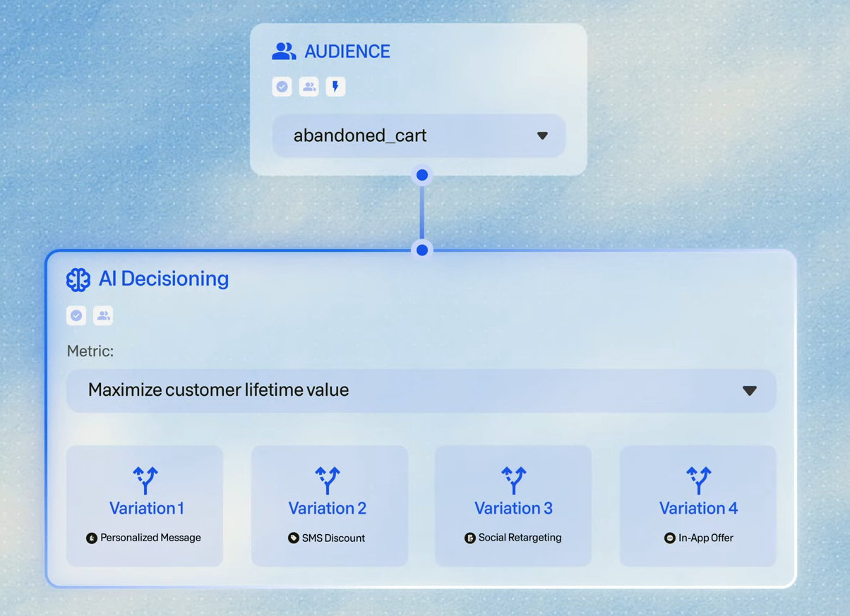
Task: Click the AI Decisioning brain icon
Action: 78,279
